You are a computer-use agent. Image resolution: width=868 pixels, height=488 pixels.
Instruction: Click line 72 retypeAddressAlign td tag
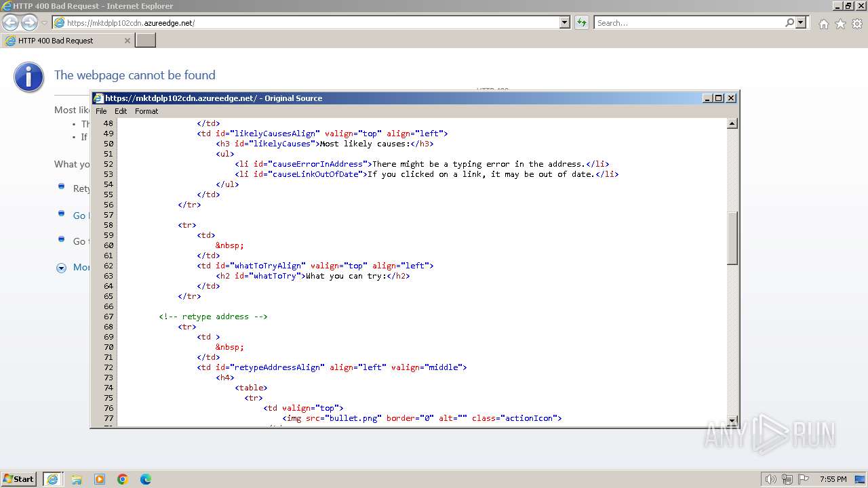click(332, 367)
